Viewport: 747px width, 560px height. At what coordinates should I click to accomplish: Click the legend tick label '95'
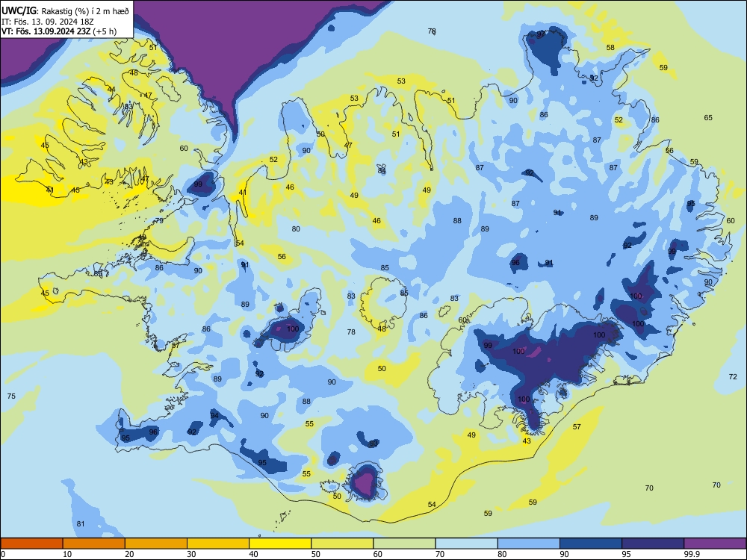tap(627, 554)
